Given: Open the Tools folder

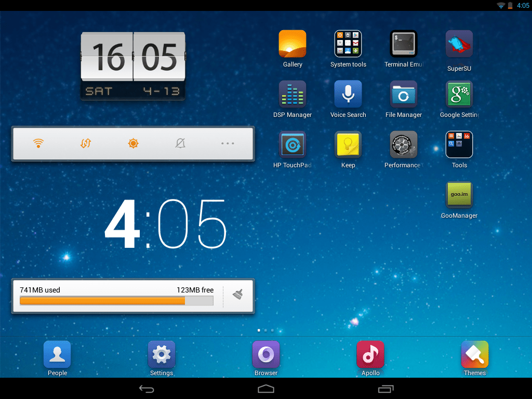Looking at the screenshot, I should click(x=459, y=144).
